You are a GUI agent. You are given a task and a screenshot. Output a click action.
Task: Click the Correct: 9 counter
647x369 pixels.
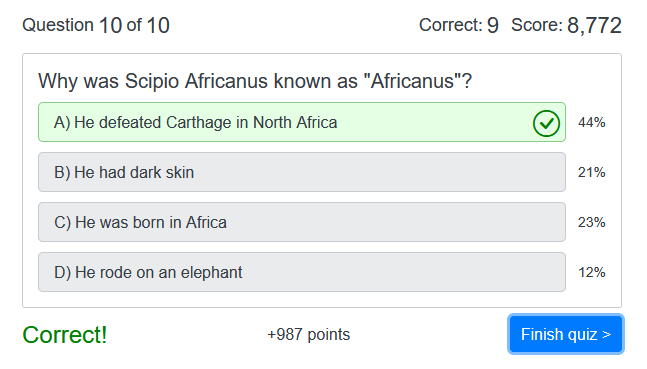[459, 25]
